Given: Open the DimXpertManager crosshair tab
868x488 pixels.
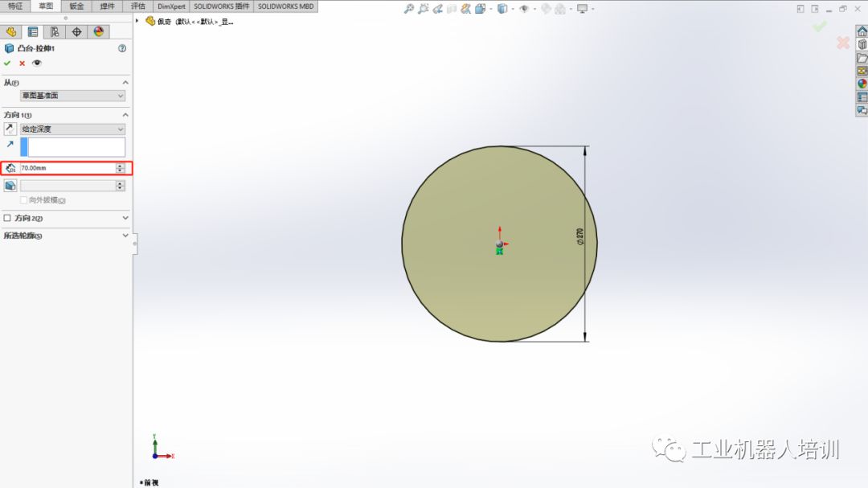Looking at the screenshot, I should click(76, 32).
